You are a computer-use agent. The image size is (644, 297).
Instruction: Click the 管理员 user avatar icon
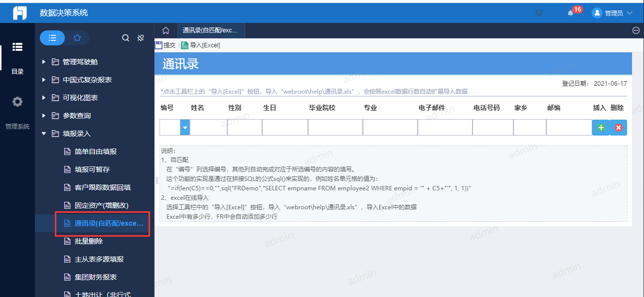[x=597, y=13]
